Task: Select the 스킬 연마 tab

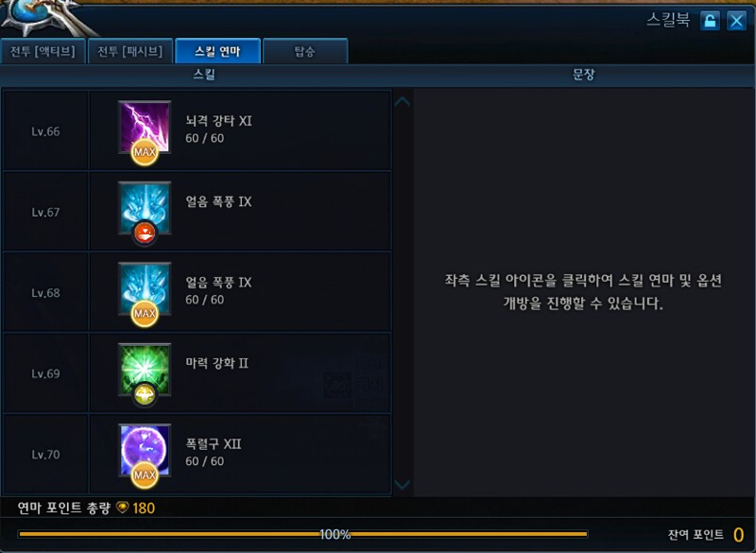Action: 217,51
